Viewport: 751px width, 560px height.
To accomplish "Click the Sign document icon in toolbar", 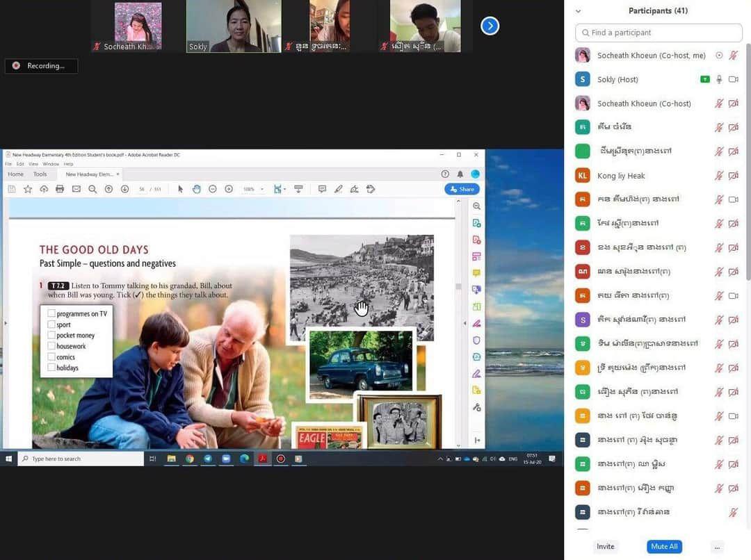I will [355, 189].
